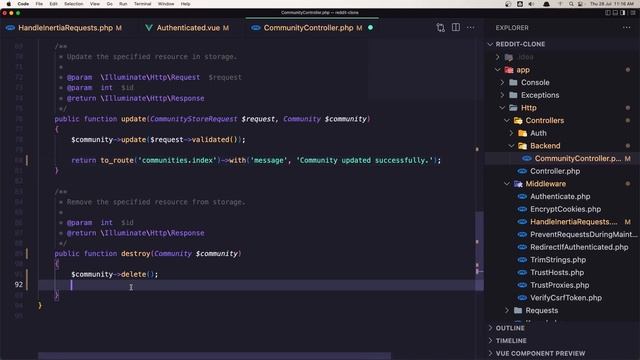Screen dimensions: 640x360
Task: Open RedirectIfAuthenticated.php in the Explorer
Action: (x=579, y=247)
